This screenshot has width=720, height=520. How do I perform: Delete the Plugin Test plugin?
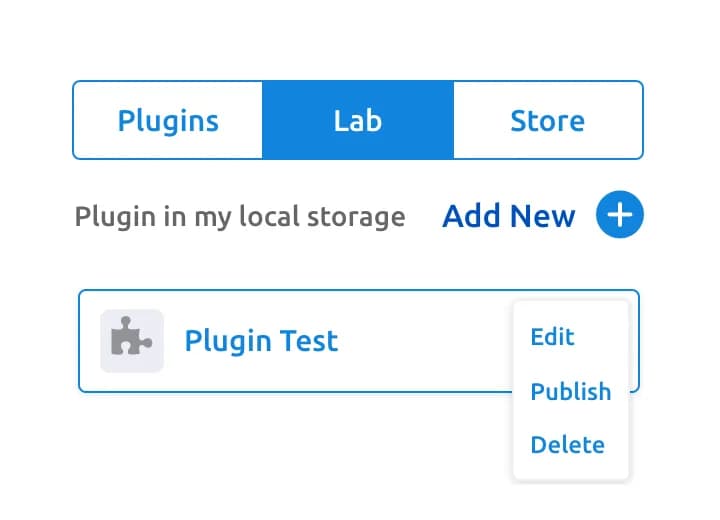point(568,445)
